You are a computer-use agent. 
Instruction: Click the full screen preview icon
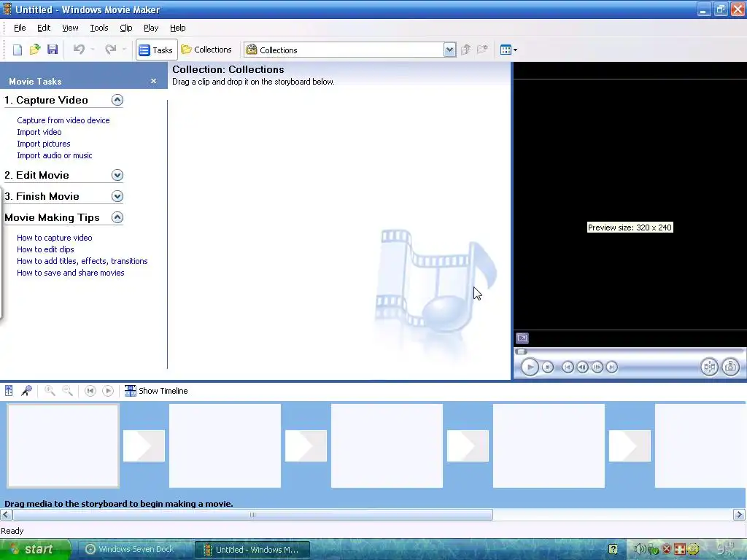[x=522, y=338]
